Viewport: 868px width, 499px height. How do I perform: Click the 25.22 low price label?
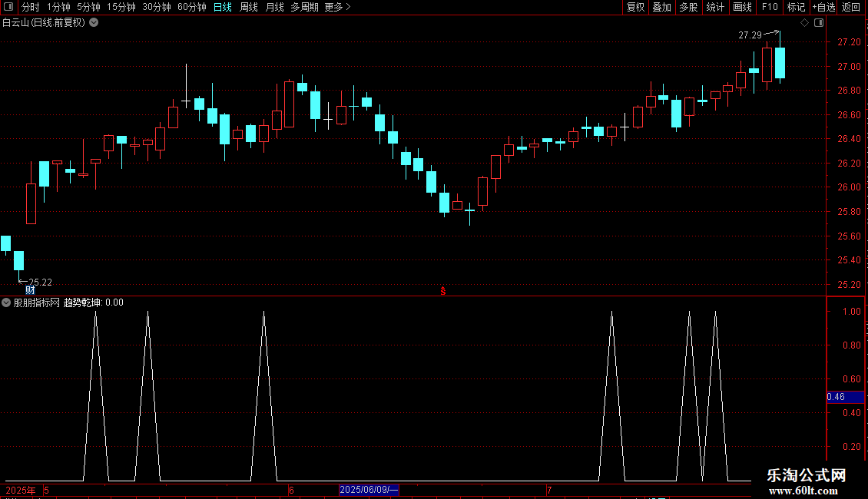point(40,283)
